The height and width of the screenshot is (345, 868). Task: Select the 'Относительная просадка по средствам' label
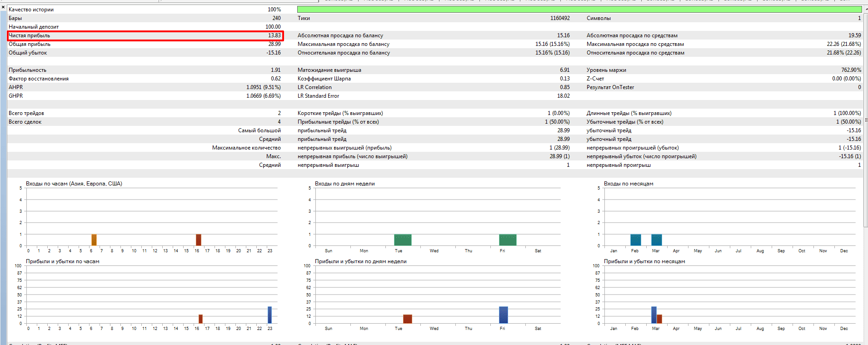635,53
